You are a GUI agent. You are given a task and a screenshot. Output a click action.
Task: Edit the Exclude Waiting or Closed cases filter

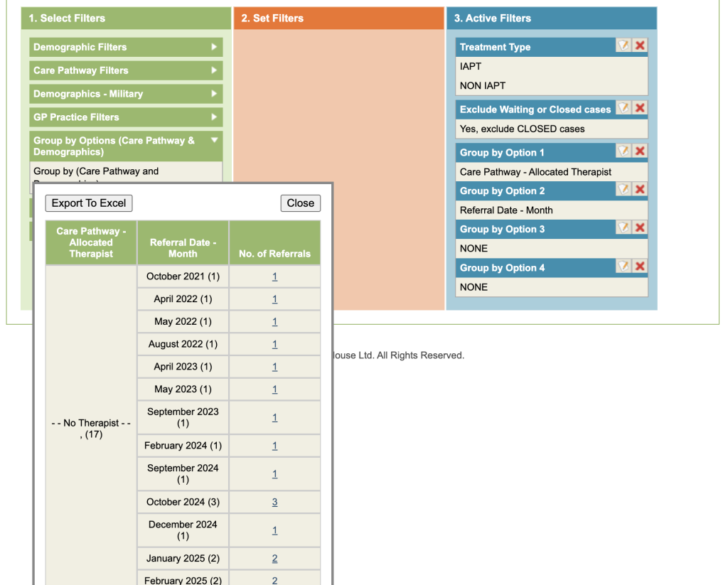point(623,108)
